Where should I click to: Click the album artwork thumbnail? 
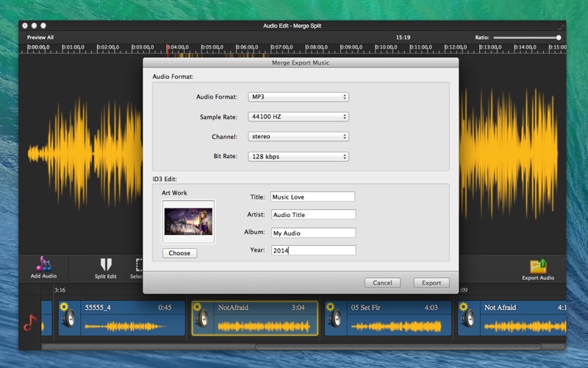[x=188, y=222]
